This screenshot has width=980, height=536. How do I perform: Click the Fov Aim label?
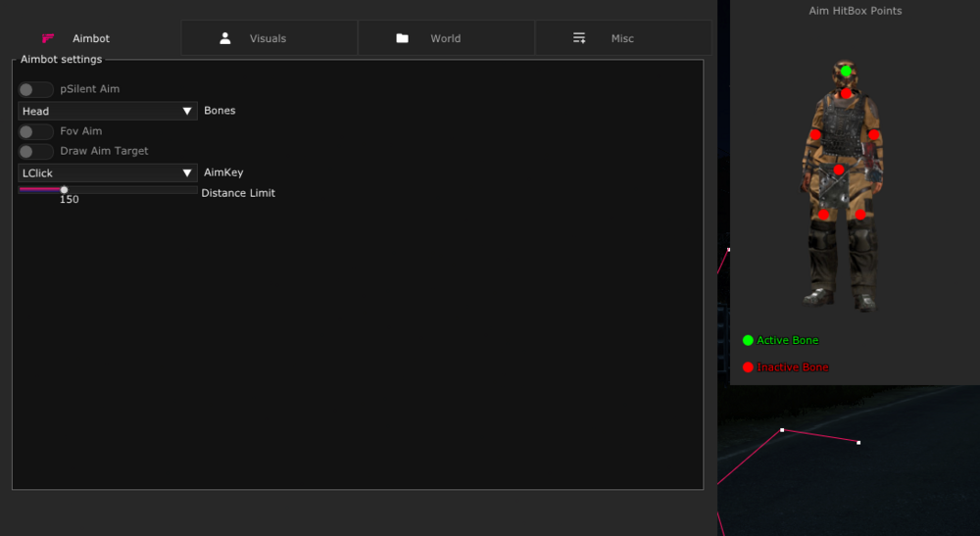81,131
